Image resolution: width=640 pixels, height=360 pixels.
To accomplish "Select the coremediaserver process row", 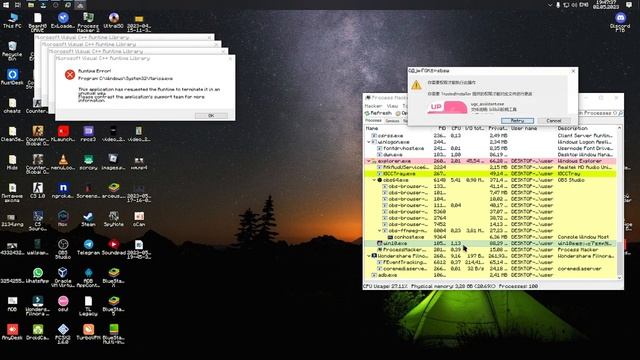I will (490, 269).
